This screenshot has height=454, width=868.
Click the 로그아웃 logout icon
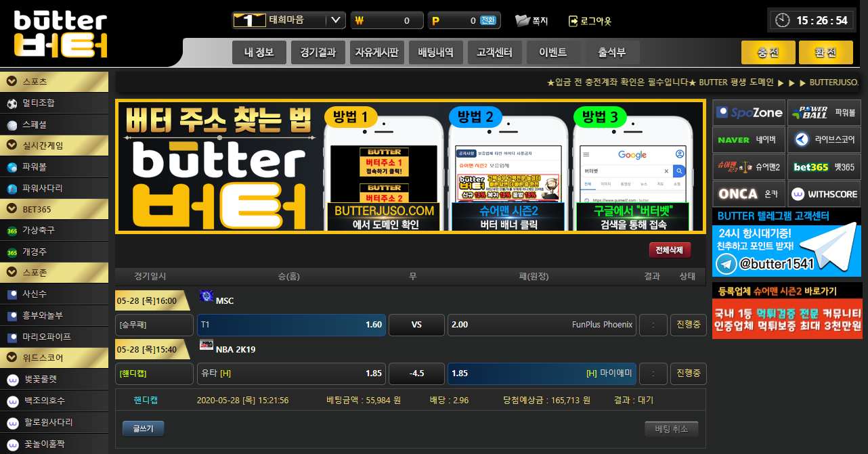[573, 21]
